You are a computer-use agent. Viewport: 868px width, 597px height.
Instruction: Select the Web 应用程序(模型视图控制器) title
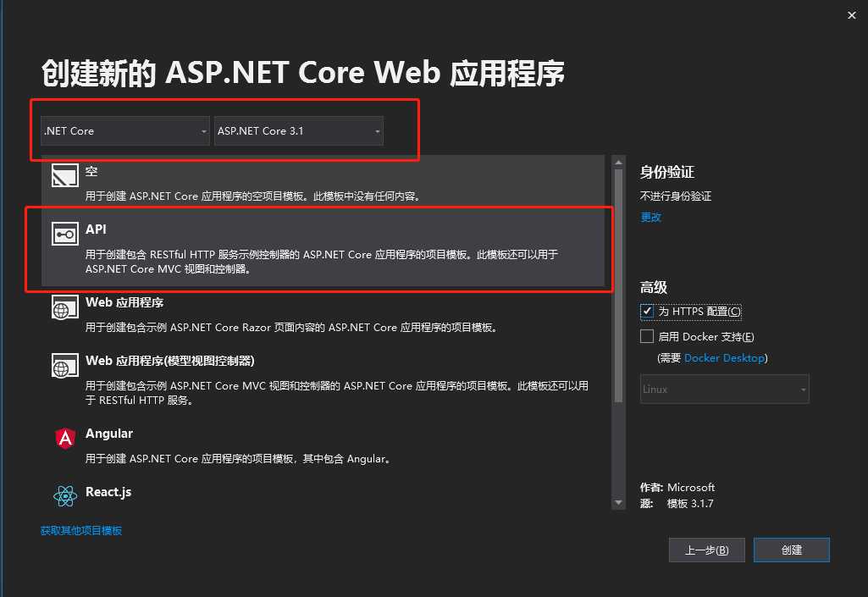click(x=170, y=361)
